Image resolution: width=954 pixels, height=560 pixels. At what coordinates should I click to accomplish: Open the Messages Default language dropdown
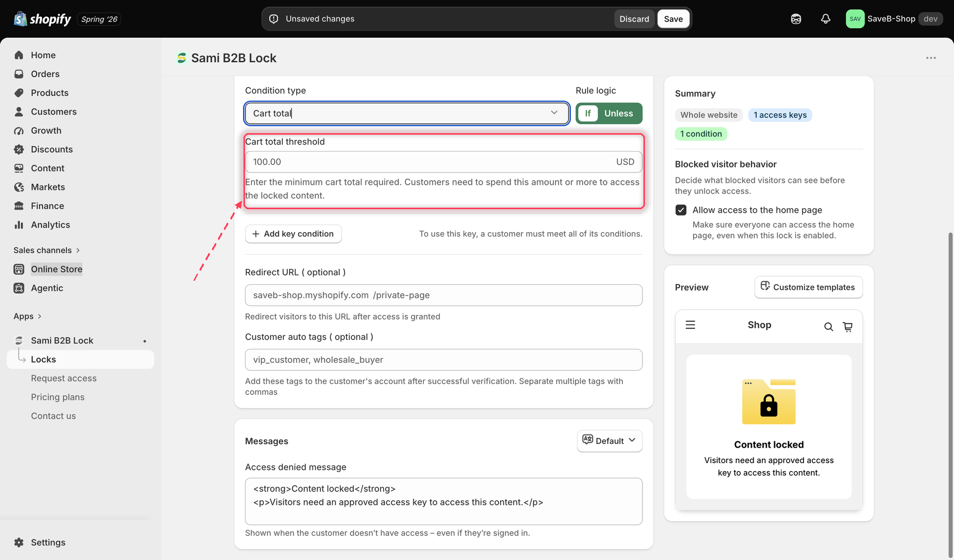pos(609,441)
